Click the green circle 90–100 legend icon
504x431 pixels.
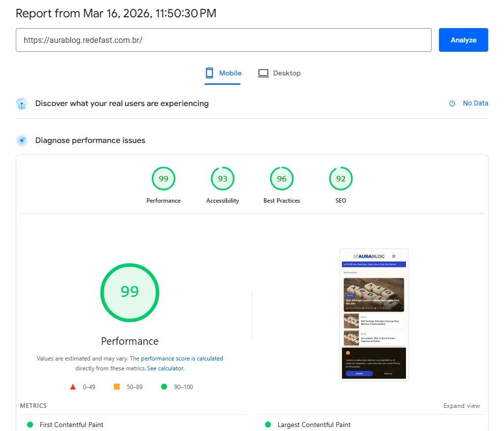tap(164, 387)
